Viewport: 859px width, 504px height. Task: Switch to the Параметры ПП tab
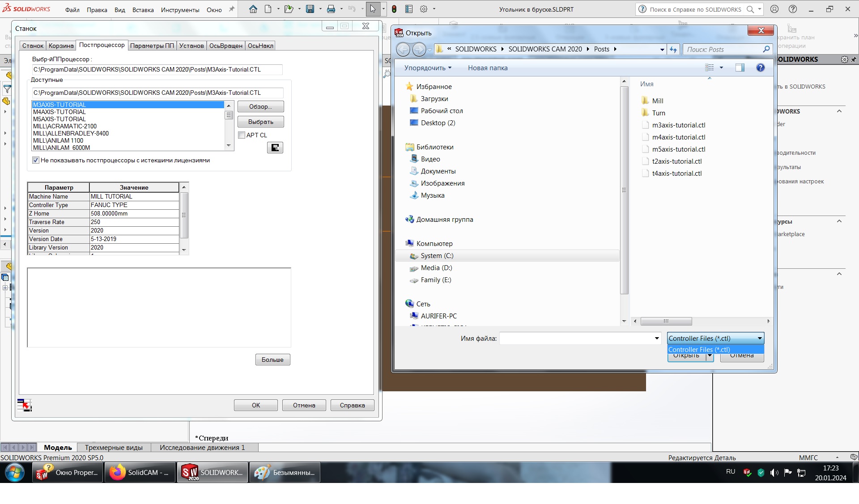(x=152, y=46)
